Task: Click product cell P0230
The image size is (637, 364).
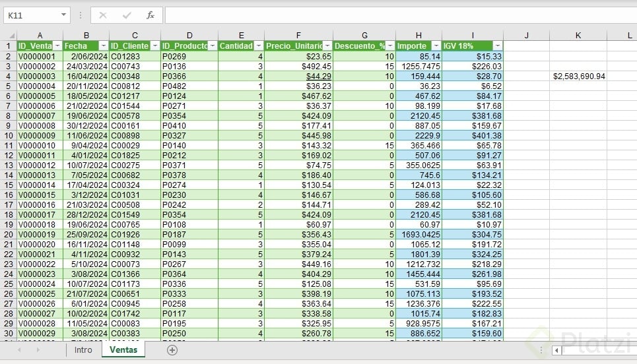Action: (x=189, y=195)
